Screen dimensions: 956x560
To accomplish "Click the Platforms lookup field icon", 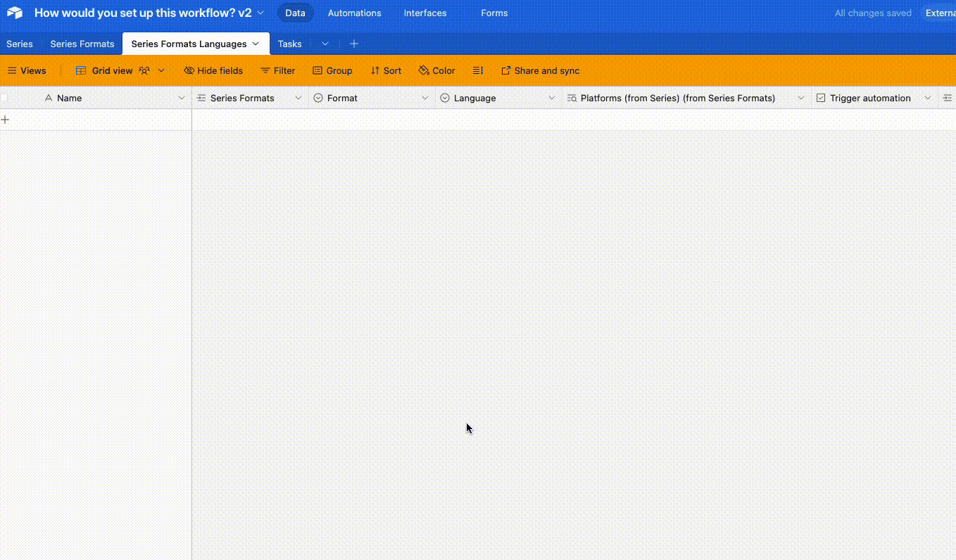I will [x=572, y=98].
